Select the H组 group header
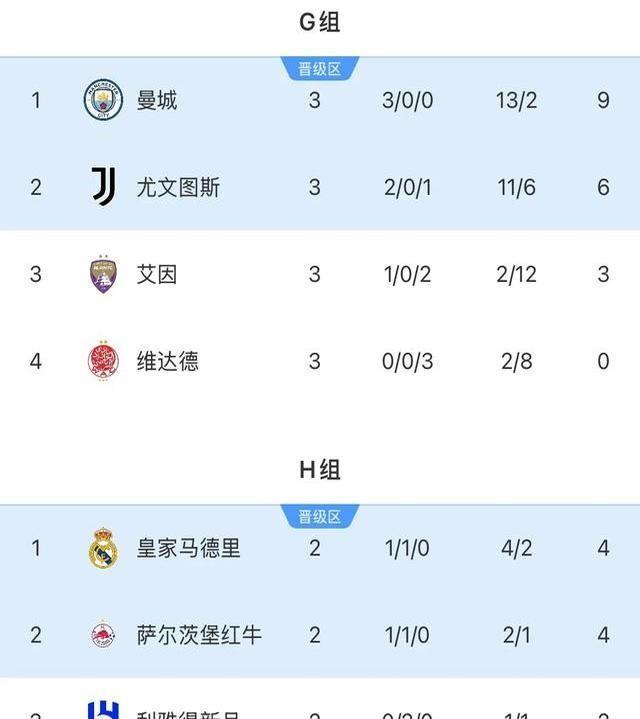The width and height of the screenshot is (640, 719). (320, 470)
